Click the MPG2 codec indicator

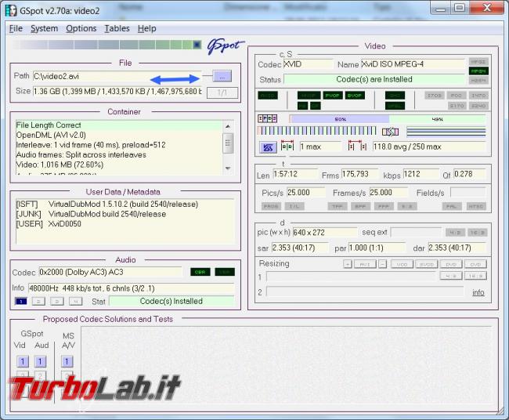[478, 61]
